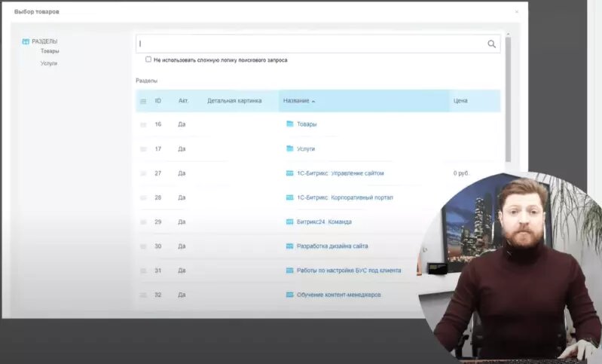Open row menu for ID 30
The height and width of the screenshot is (364, 602).
click(143, 246)
